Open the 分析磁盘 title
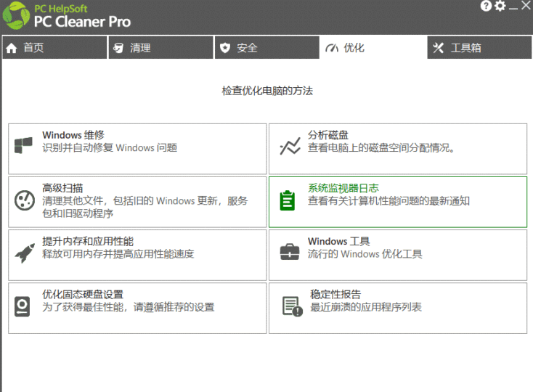Screen dimensions: 533x392 [x=328, y=135]
